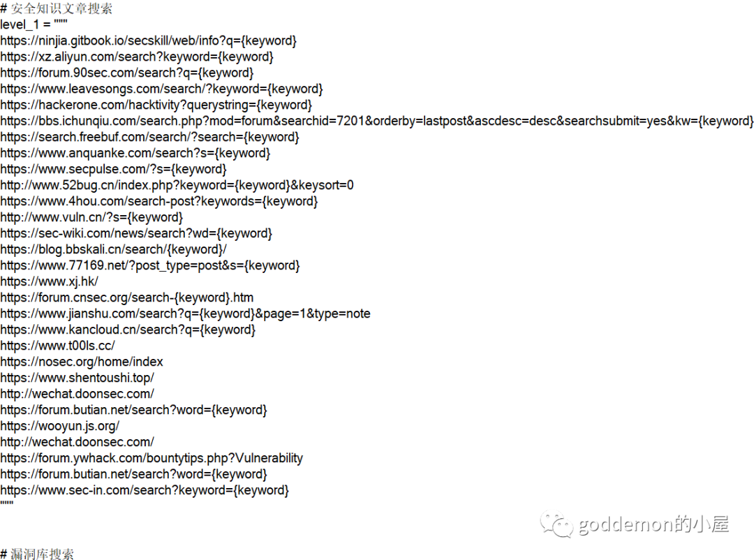This screenshot has width=754, height=560.
Task: Click the WeChat logo icon in watermark
Action: point(556,524)
